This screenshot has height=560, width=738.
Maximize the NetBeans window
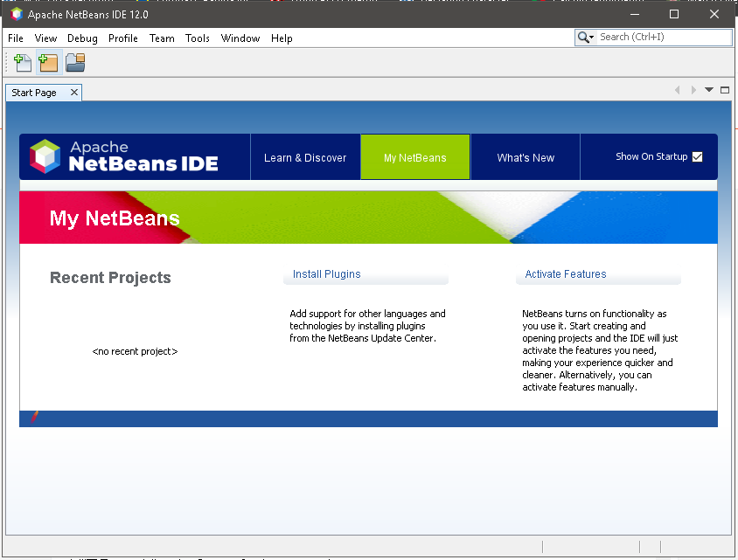(674, 14)
